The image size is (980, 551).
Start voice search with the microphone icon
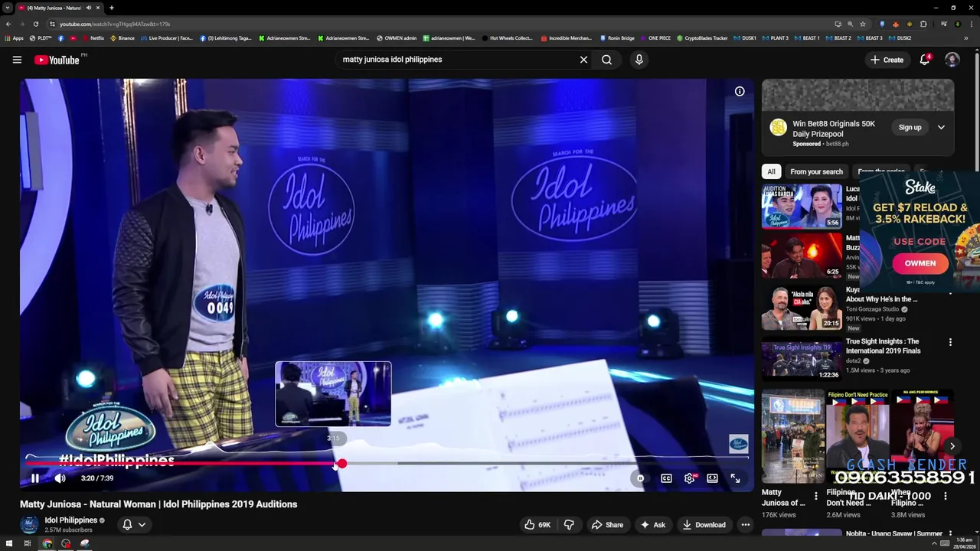(639, 59)
